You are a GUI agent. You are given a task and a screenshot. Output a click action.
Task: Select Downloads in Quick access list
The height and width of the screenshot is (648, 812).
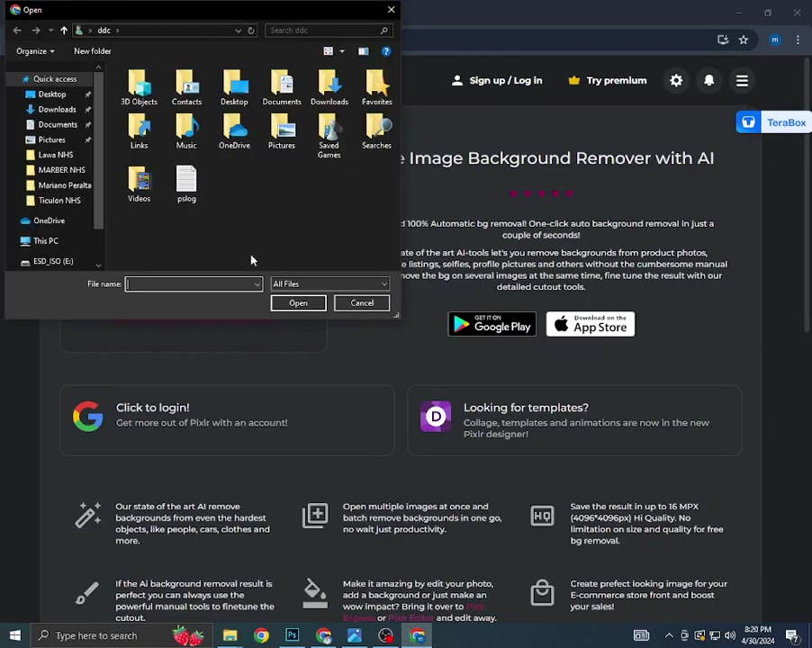57,110
